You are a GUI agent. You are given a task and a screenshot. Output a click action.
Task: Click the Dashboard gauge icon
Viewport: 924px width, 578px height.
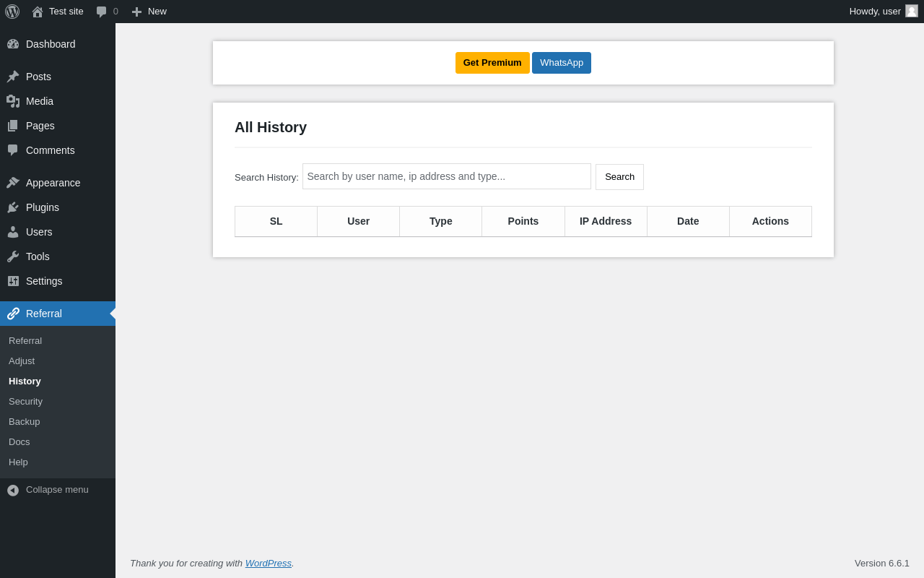(13, 44)
